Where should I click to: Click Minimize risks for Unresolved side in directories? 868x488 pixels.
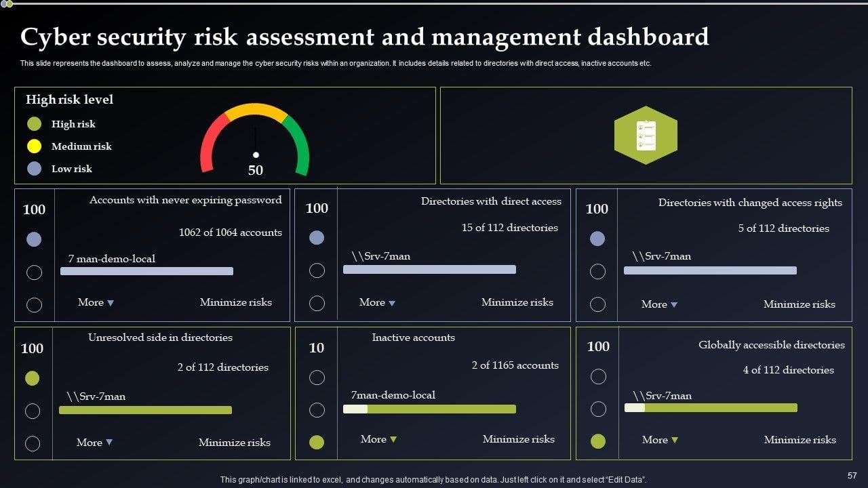pyautogui.click(x=235, y=443)
